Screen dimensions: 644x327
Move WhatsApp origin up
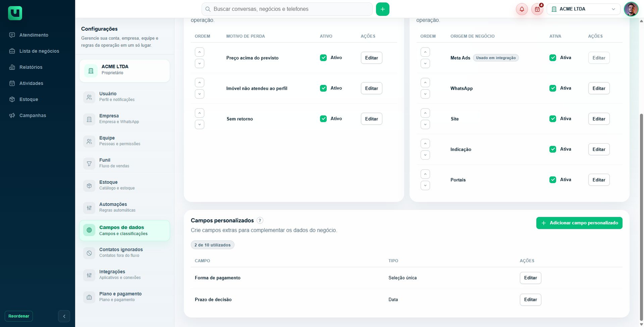425,82
